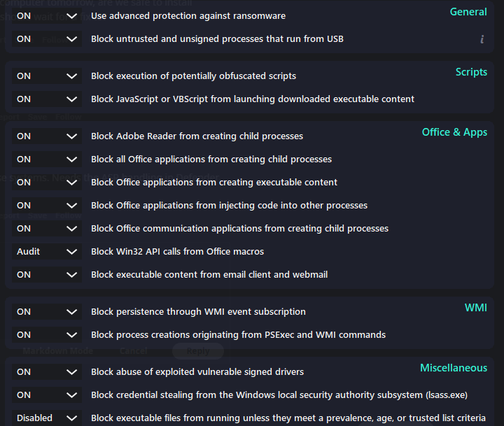Change Disabled state for prevalence criteria rule

[47, 418]
